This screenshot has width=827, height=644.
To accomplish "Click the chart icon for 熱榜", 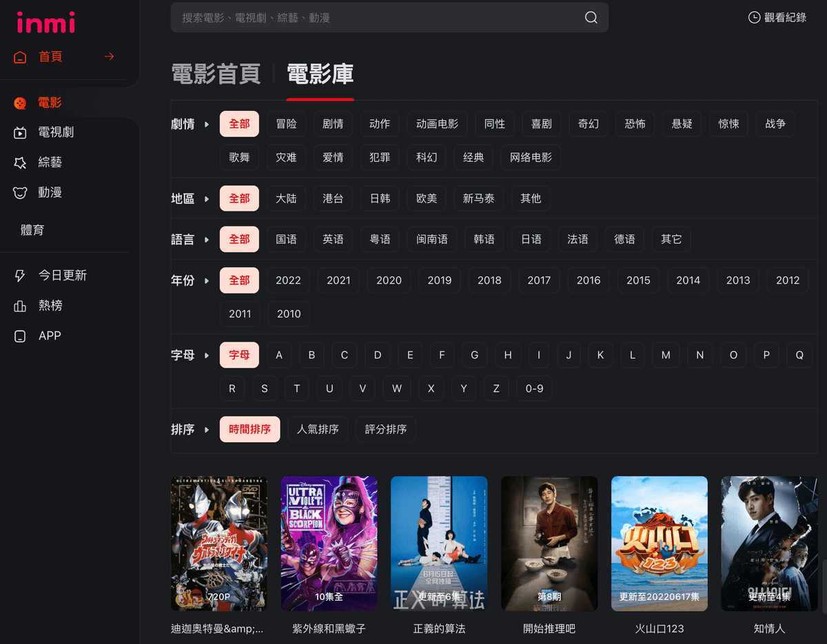I will pyautogui.click(x=20, y=306).
